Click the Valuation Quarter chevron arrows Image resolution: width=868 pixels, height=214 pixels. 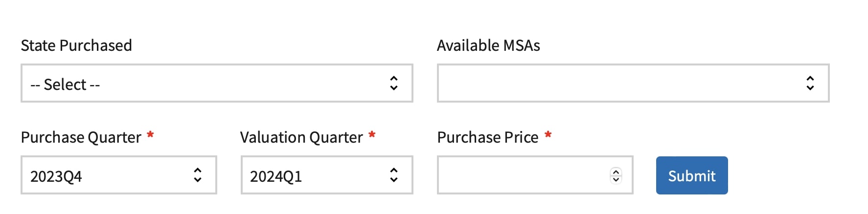(x=393, y=175)
